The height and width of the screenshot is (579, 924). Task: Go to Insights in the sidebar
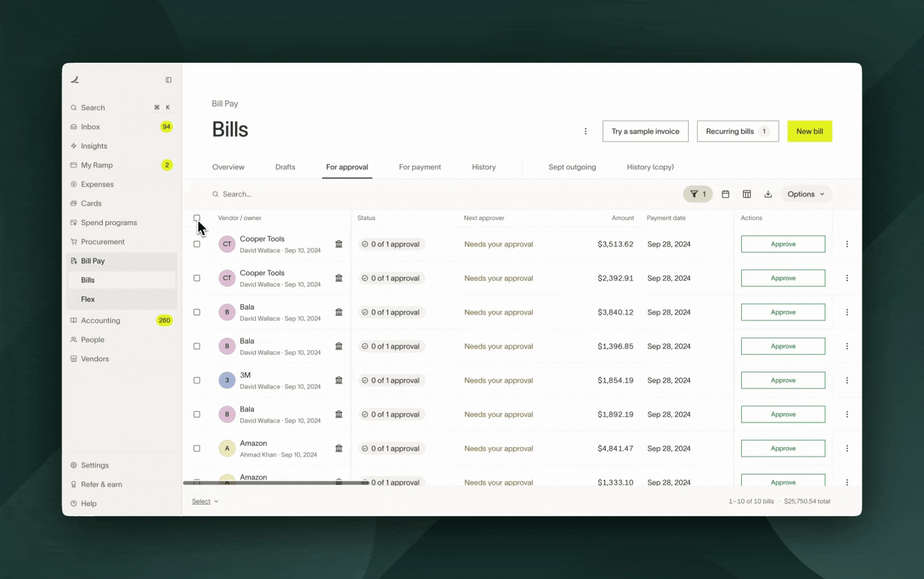[x=122, y=146]
